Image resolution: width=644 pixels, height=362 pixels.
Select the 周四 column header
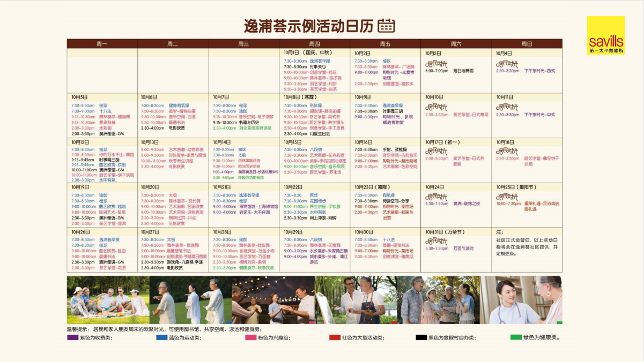(x=314, y=44)
